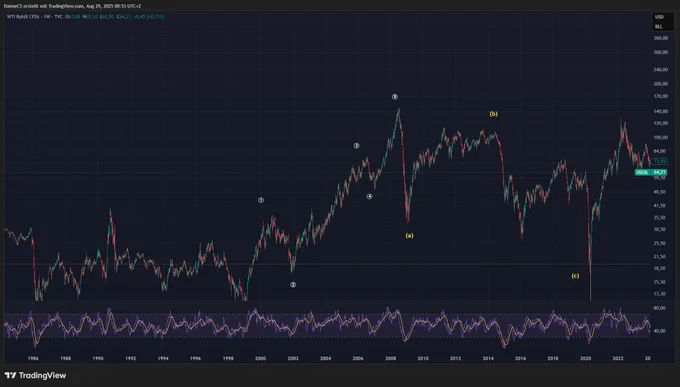Image resolution: width=680 pixels, height=387 pixels.
Task: Select the white wave label 2
Action: [x=293, y=285]
